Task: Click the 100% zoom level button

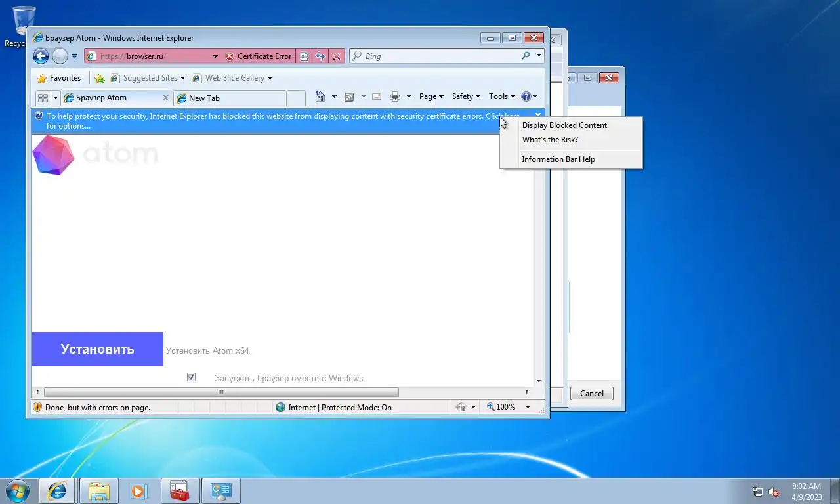Action: pos(501,407)
